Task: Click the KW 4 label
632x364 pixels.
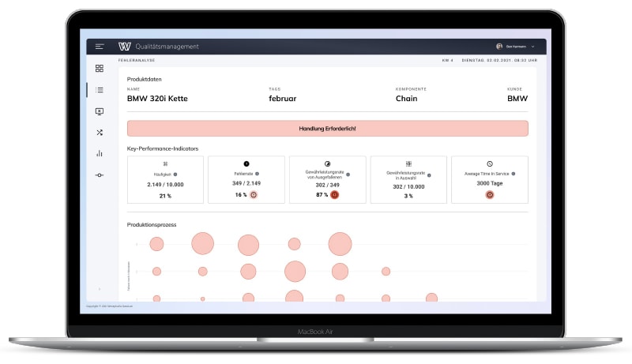Action: point(447,60)
